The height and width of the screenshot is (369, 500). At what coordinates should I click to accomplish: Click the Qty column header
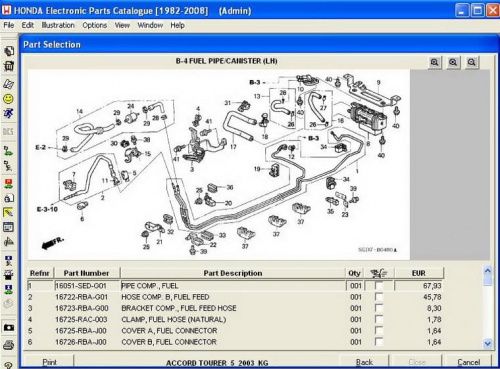pos(354,273)
